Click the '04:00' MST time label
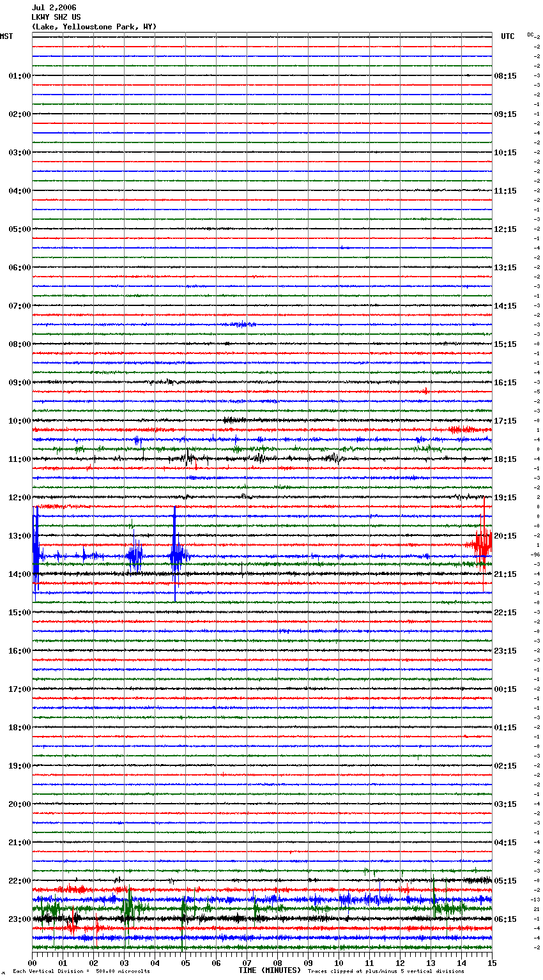The width and height of the screenshot is (543, 980). [x=19, y=191]
